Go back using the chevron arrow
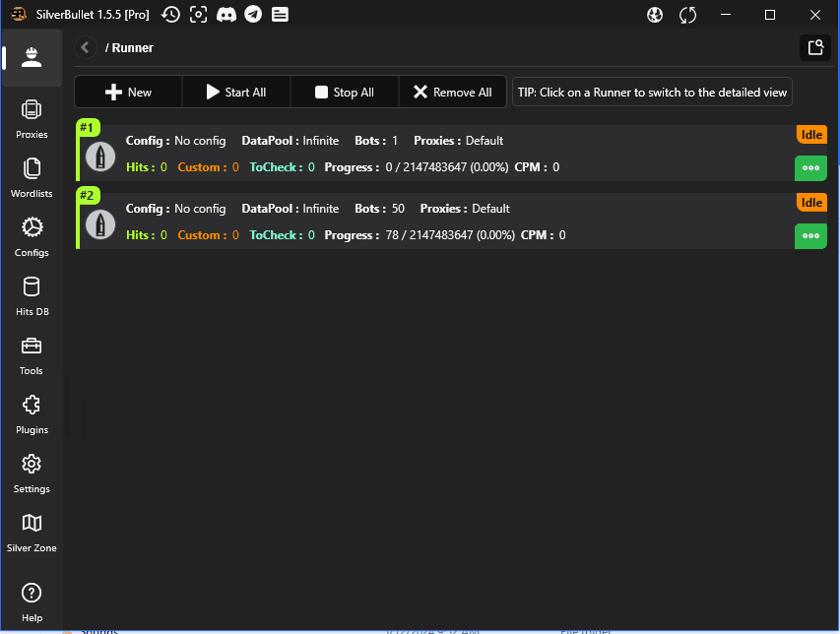Viewport: 840px width, 634px height. [x=85, y=47]
